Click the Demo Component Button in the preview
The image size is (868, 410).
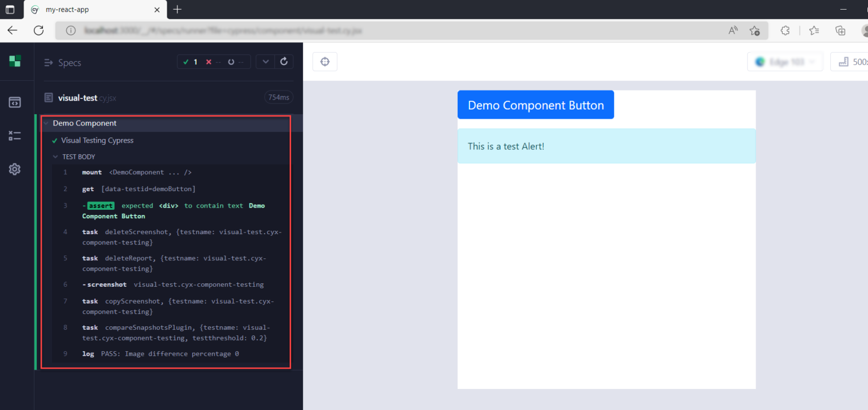[535, 104]
